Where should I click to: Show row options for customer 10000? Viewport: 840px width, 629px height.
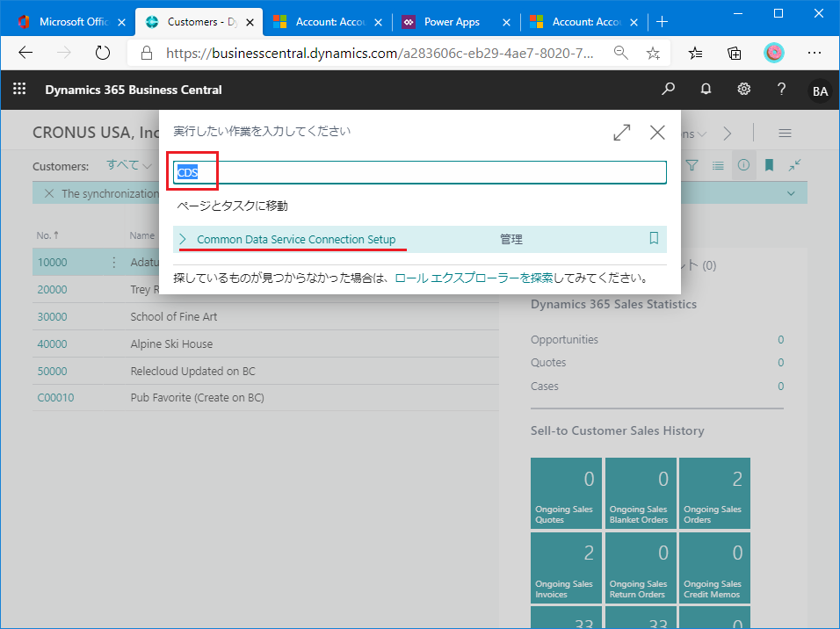tap(113, 262)
